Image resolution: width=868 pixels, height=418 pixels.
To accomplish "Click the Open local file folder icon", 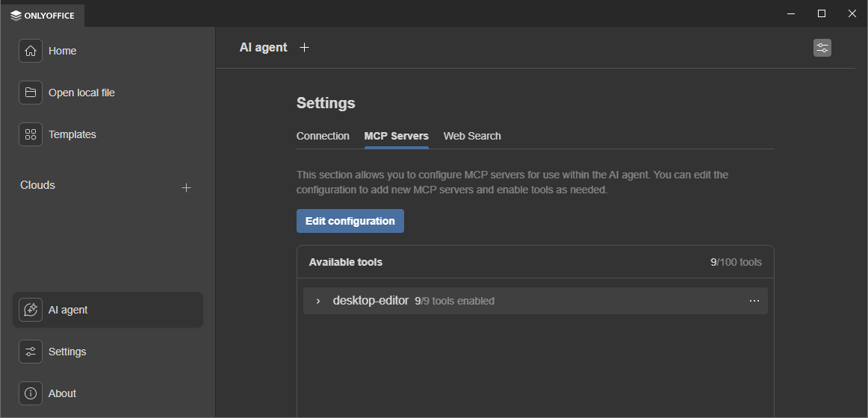I will (x=31, y=93).
